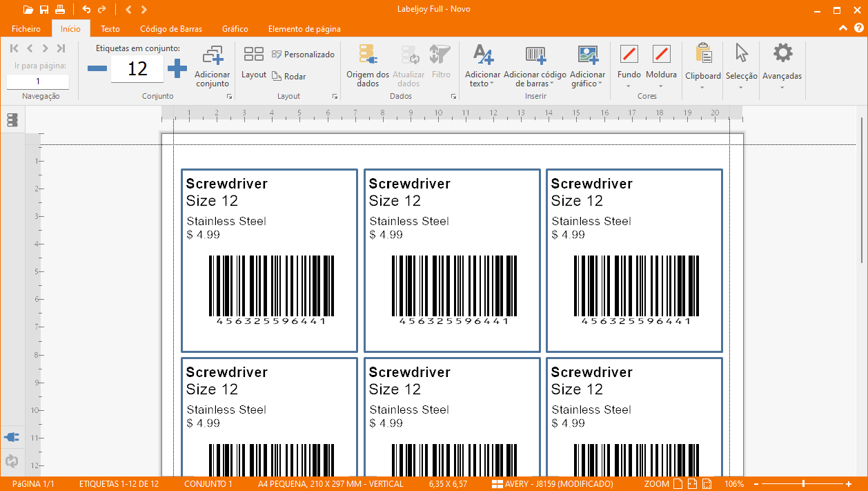Open the Clipboard menu

tap(703, 66)
